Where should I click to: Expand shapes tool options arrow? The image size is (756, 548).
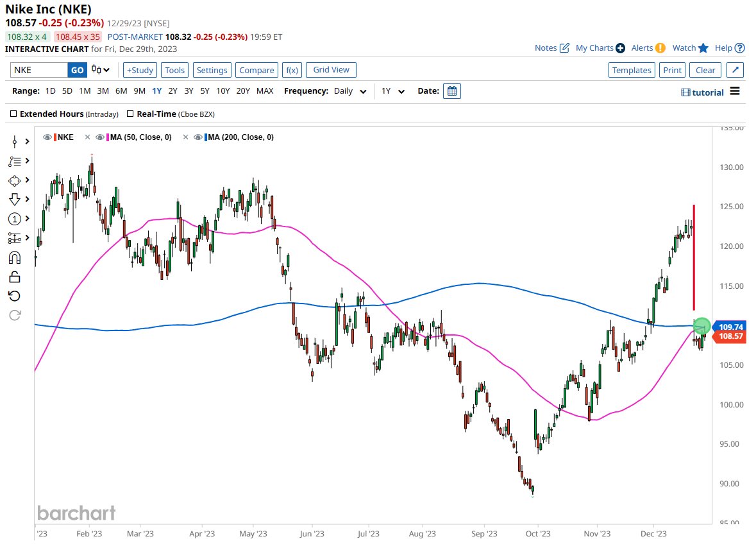(28, 180)
